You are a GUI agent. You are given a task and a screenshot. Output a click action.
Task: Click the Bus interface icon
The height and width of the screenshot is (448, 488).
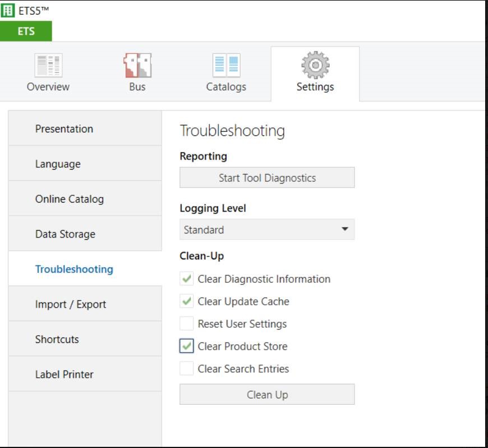137,66
